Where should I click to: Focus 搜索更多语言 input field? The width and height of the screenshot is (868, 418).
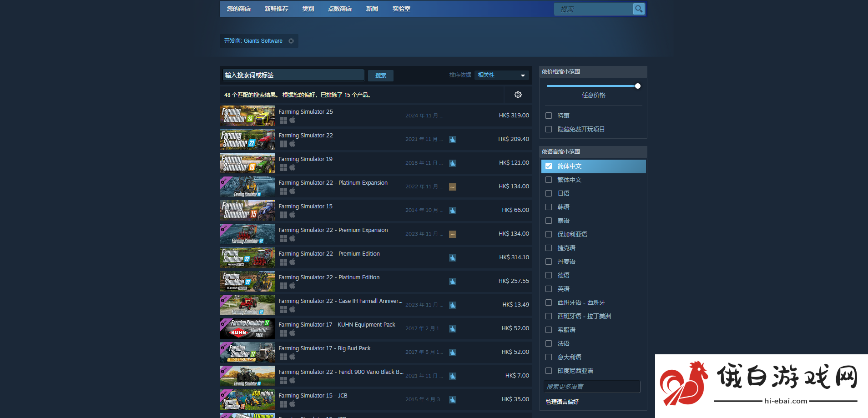[592, 387]
